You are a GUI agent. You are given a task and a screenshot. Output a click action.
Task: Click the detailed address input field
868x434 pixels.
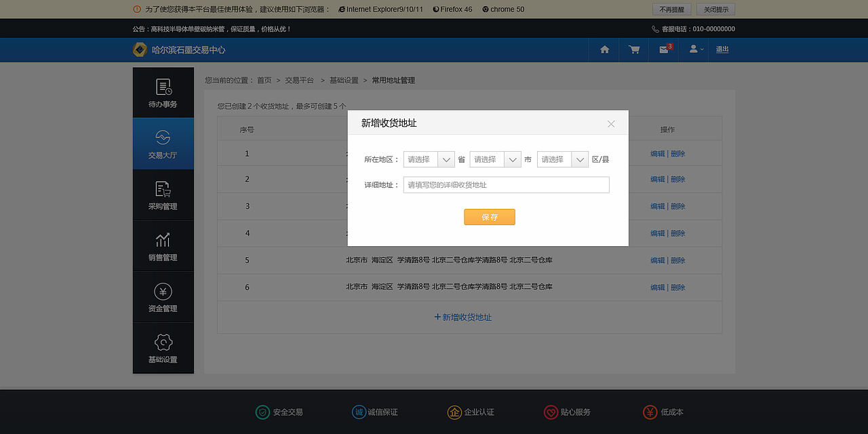click(x=506, y=184)
